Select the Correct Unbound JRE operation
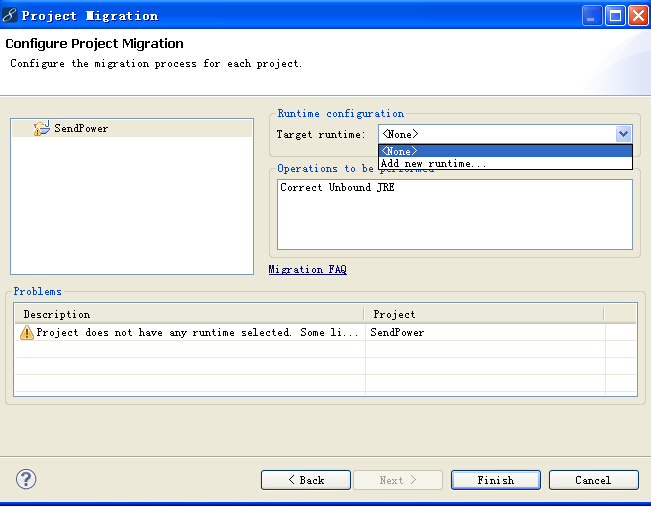 (337, 187)
